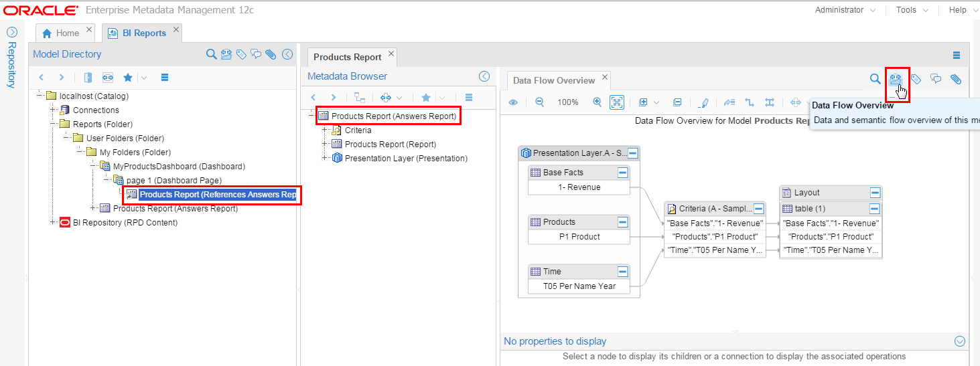Screen dimensions: 980x366
Task: Collapse the Metadata Browser panel
Action: 484,76
